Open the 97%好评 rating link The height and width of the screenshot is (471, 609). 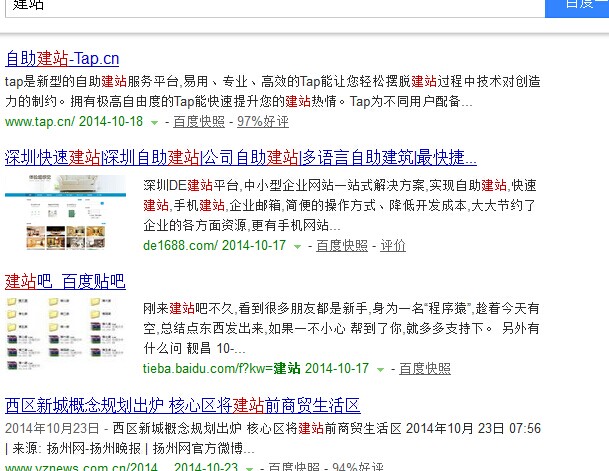click(263, 122)
